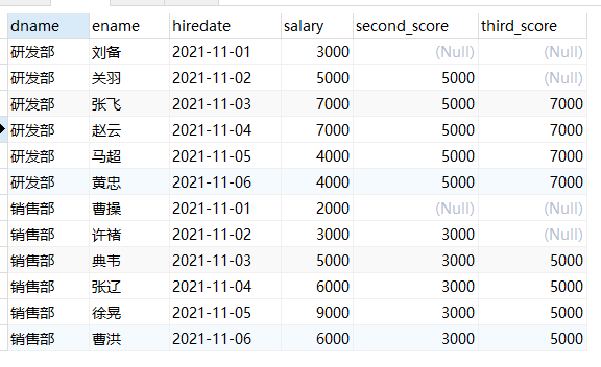Click second_score 3000 in 徐晃's row
601x367 pixels.
pos(415,313)
